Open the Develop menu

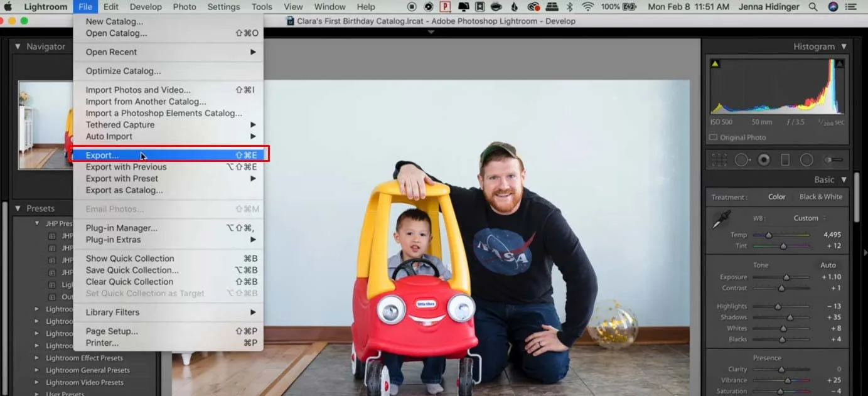(x=146, y=7)
